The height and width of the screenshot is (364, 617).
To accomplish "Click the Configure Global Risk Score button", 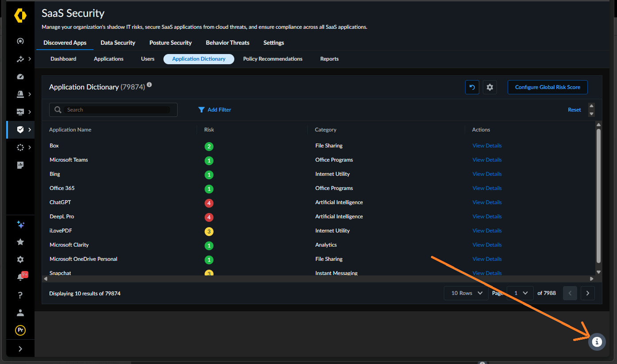I will (x=547, y=87).
